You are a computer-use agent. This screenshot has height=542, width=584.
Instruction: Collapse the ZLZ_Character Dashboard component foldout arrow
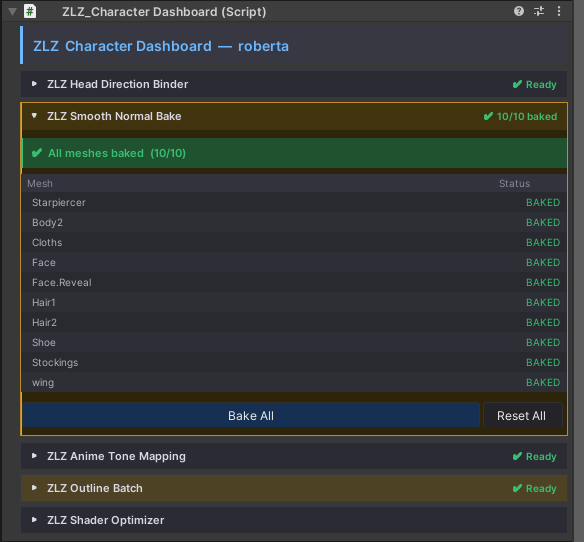[x=12, y=12]
